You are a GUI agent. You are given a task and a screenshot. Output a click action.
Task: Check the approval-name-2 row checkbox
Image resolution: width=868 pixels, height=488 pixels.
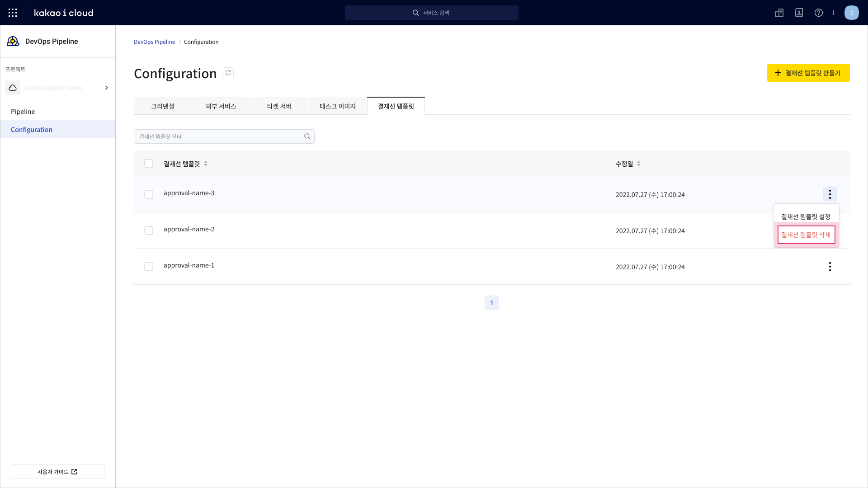pos(149,230)
